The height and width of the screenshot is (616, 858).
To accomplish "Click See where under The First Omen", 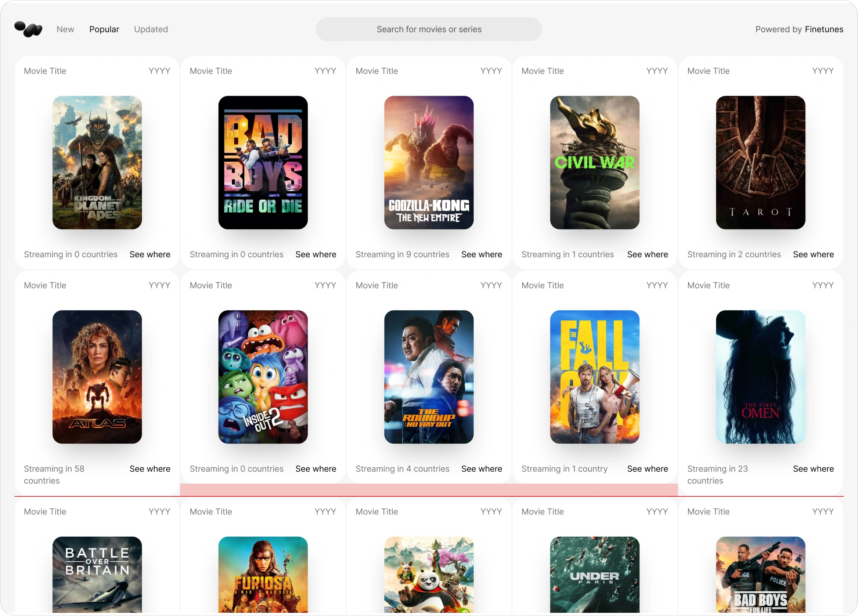I will 813,469.
